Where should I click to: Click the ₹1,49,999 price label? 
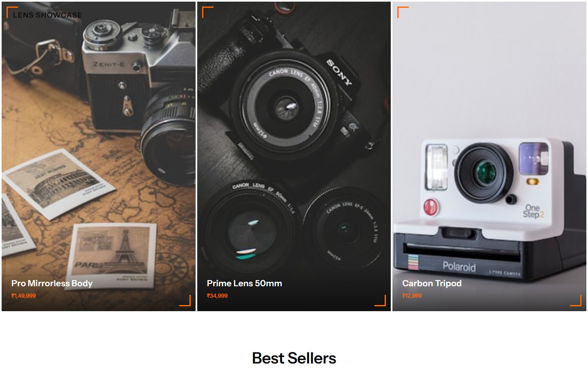click(x=24, y=296)
